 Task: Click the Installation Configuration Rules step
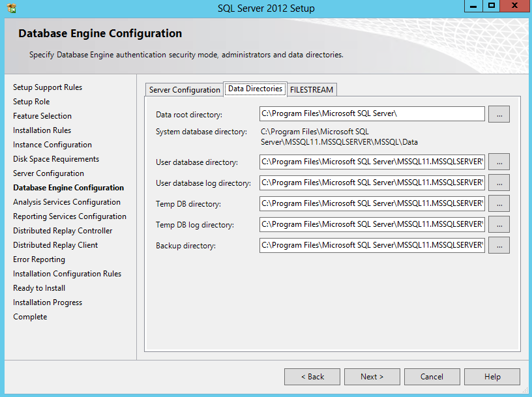67,274
